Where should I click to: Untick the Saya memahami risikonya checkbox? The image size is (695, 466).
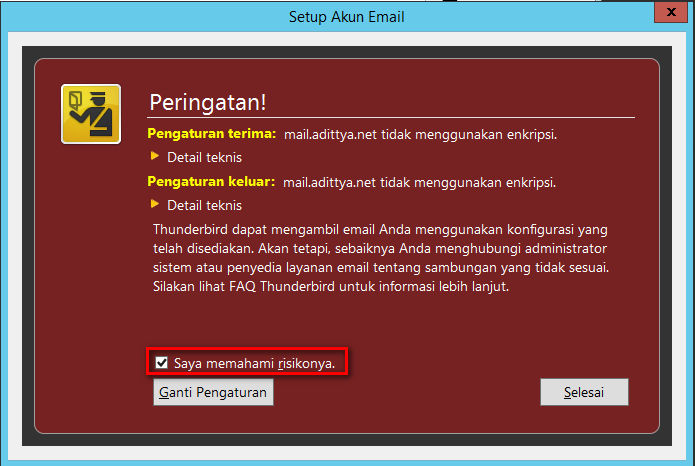point(161,363)
